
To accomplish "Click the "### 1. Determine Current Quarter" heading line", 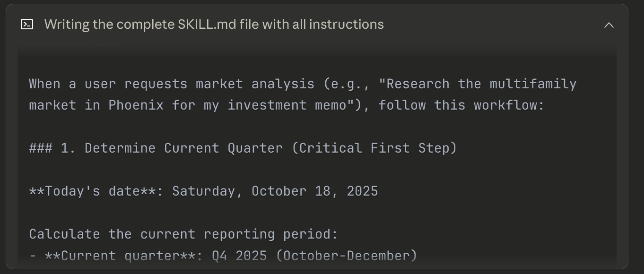I will (x=243, y=148).
